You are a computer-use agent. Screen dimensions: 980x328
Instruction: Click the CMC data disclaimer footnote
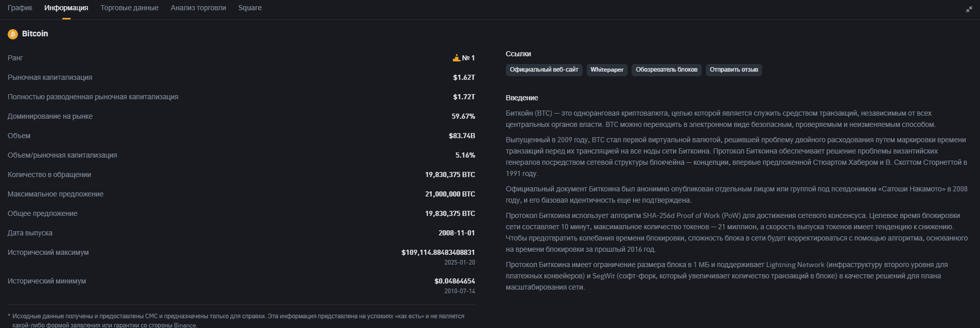pyautogui.click(x=236, y=320)
